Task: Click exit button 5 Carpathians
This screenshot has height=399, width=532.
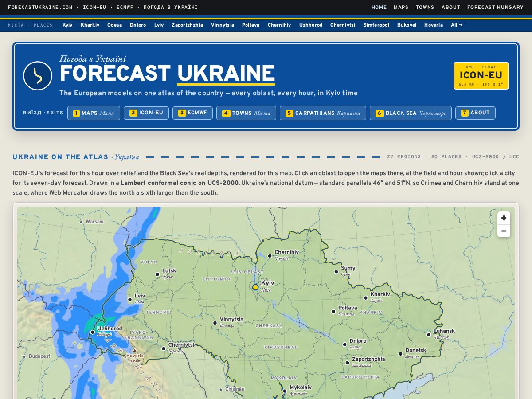Action: point(323,113)
